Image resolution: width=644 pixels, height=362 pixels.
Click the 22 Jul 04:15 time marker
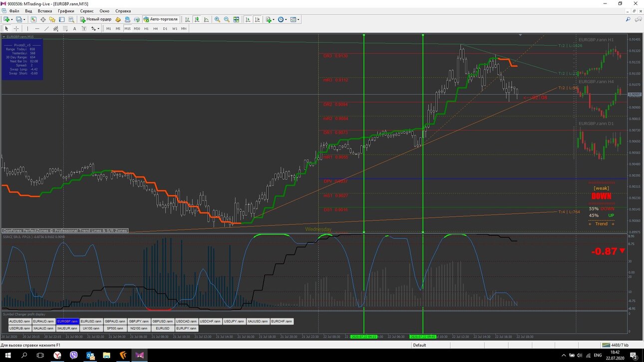pyautogui.click(x=364, y=337)
